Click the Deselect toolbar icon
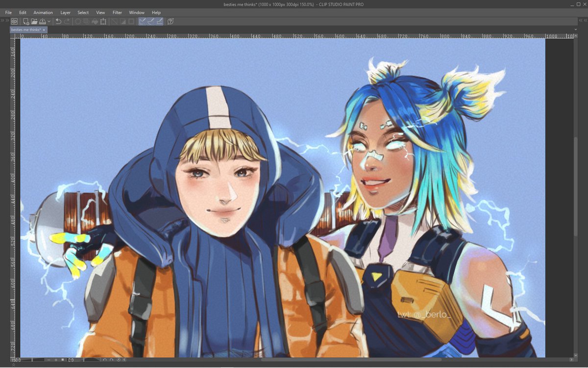588x368 pixels. pos(115,21)
